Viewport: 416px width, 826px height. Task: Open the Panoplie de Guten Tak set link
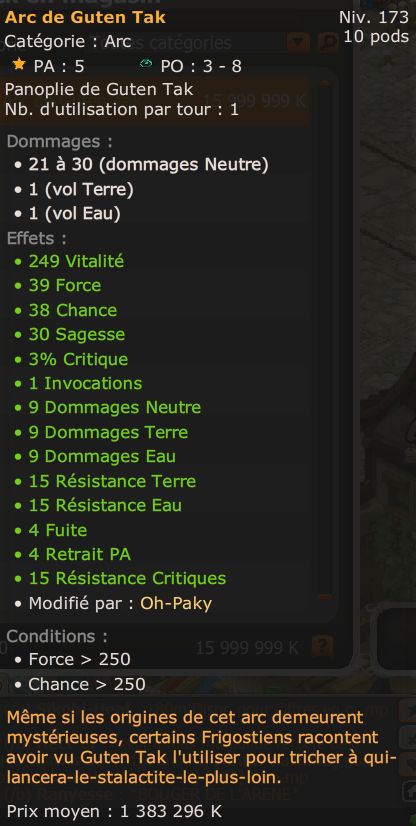(99, 89)
